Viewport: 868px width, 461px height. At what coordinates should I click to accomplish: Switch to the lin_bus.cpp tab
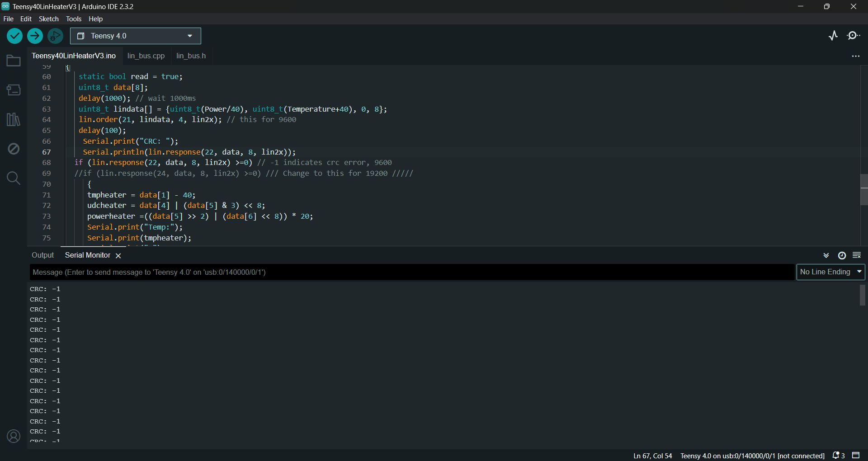[x=146, y=56]
